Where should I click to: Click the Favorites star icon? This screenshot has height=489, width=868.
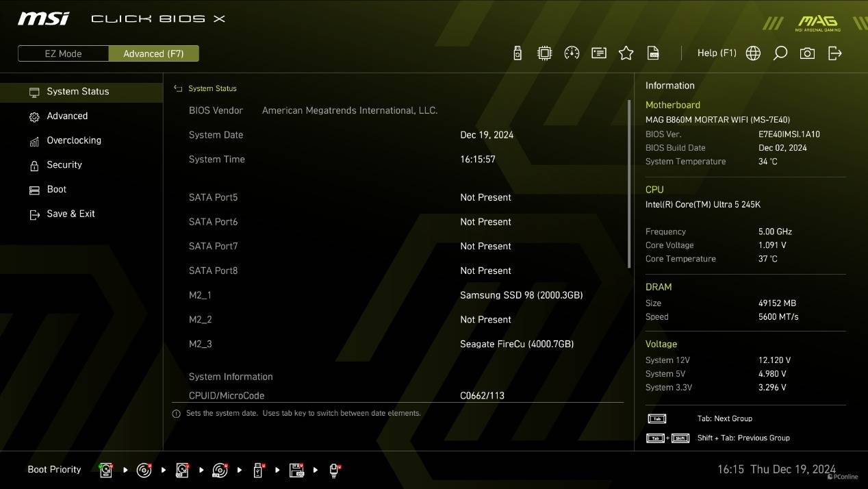tap(626, 53)
